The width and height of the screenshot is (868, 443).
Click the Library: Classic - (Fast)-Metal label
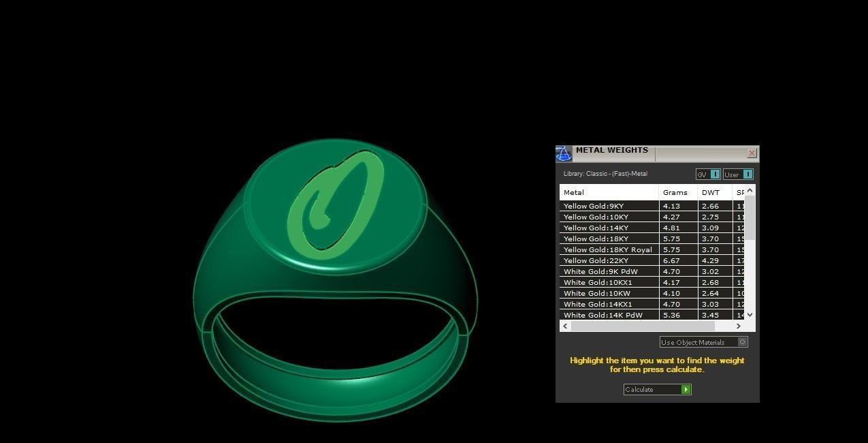point(605,174)
